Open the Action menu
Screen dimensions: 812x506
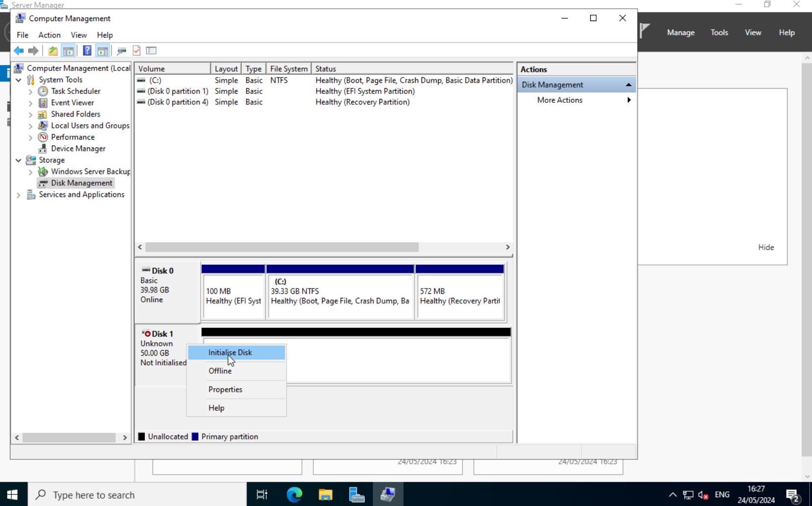49,35
